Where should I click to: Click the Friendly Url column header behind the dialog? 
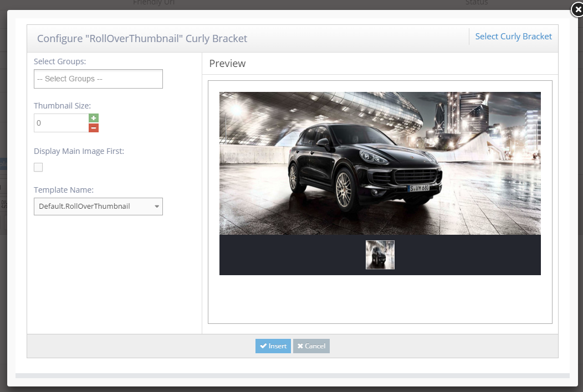tap(154, 2)
